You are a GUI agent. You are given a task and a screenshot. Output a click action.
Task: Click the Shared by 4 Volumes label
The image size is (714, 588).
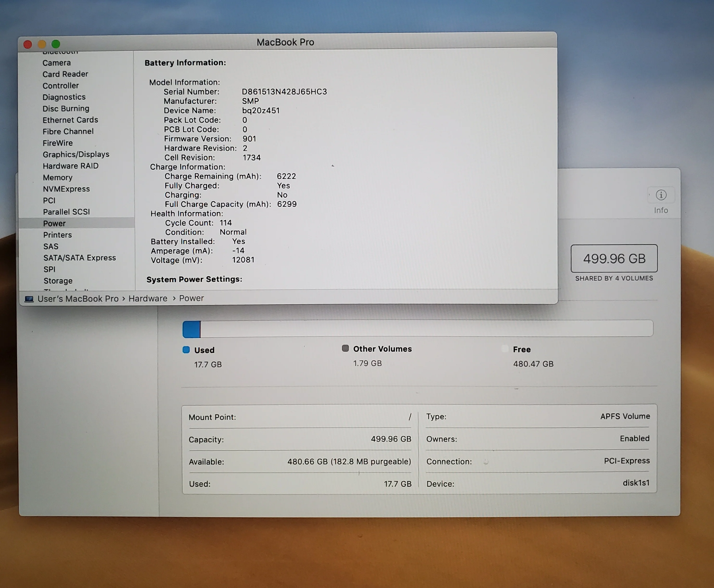614,278
